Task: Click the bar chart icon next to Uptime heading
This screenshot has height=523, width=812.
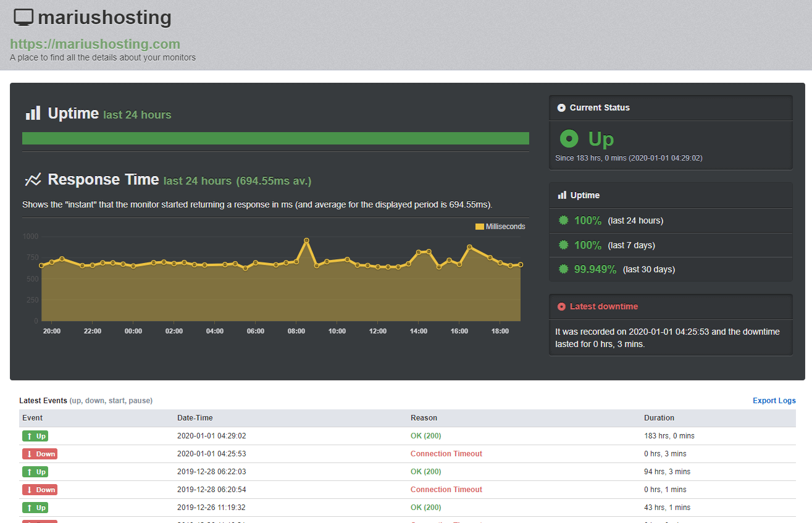Action: [x=33, y=113]
